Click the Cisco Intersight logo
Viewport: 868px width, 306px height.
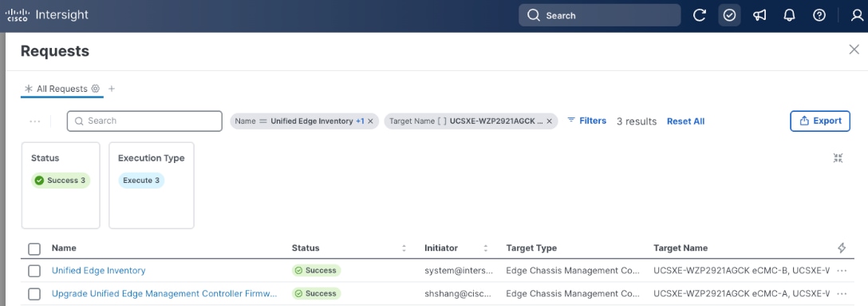pos(46,15)
